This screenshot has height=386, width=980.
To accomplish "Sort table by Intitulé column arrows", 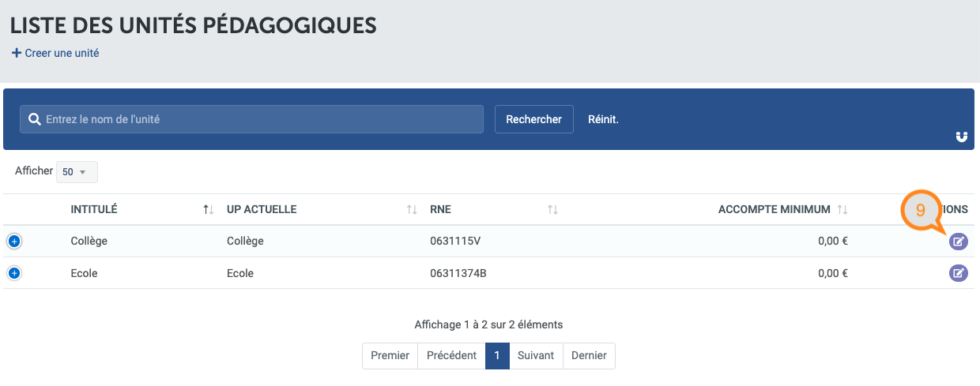I will pos(208,210).
